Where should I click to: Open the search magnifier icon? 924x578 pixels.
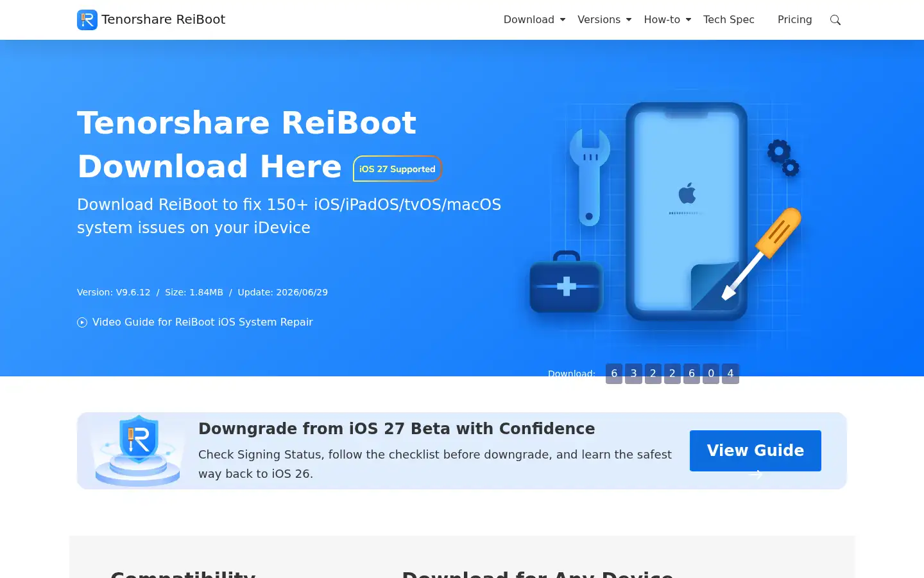[x=835, y=20]
